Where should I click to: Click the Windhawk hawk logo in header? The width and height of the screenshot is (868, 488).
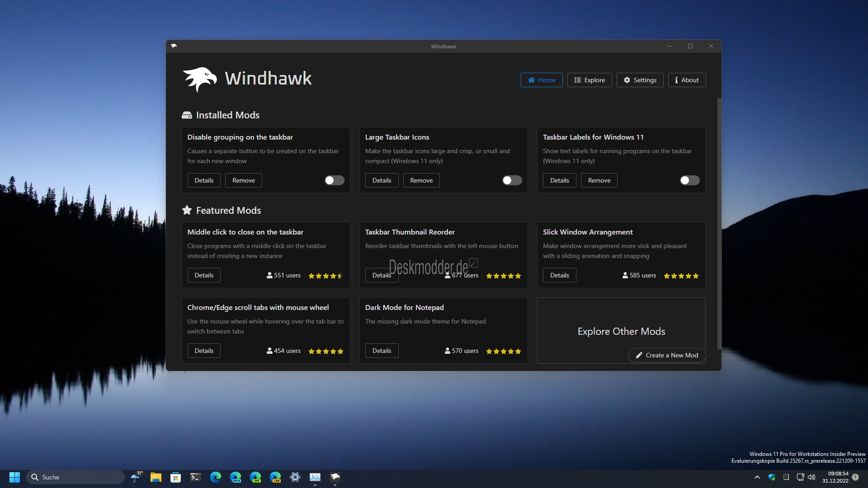coord(199,79)
